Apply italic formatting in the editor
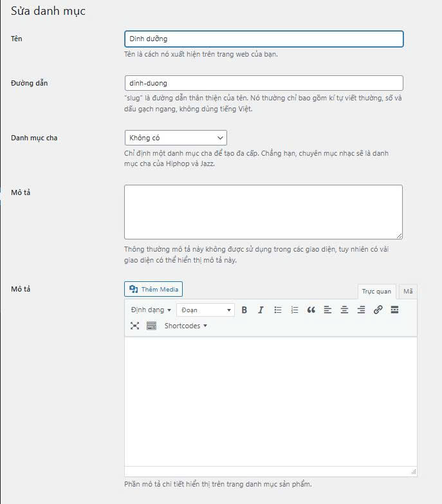The image size is (442, 504). pyautogui.click(x=261, y=310)
